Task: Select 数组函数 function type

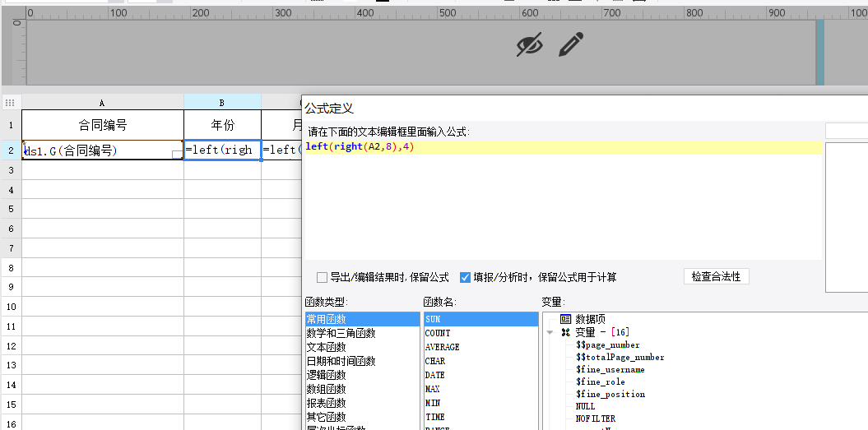Action: 363,389
